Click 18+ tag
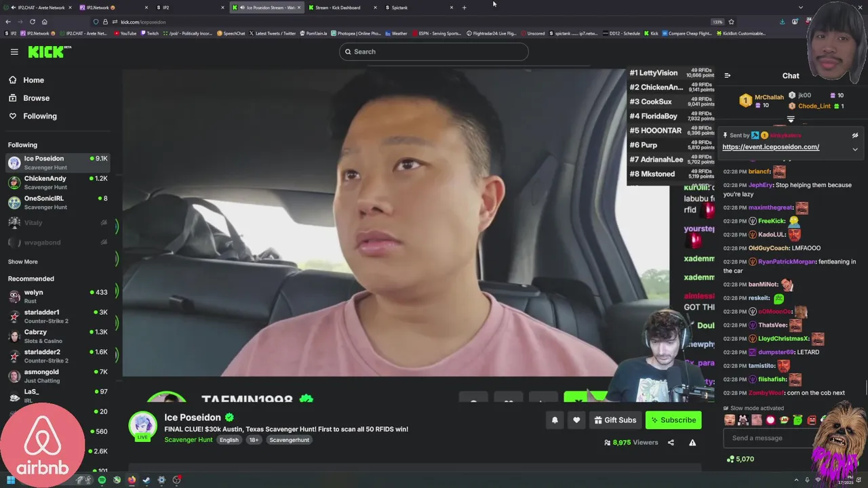The image size is (868, 488). pyautogui.click(x=253, y=440)
